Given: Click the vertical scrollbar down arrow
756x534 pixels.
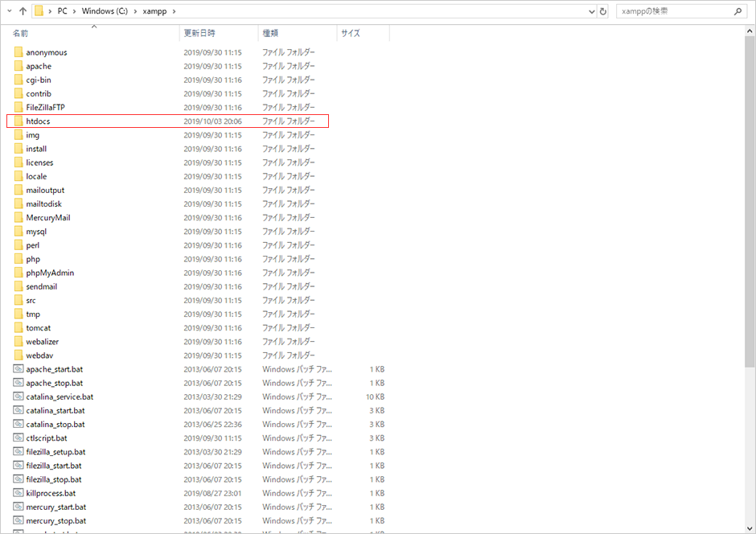Looking at the screenshot, I should pyautogui.click(x=750, y=528).
